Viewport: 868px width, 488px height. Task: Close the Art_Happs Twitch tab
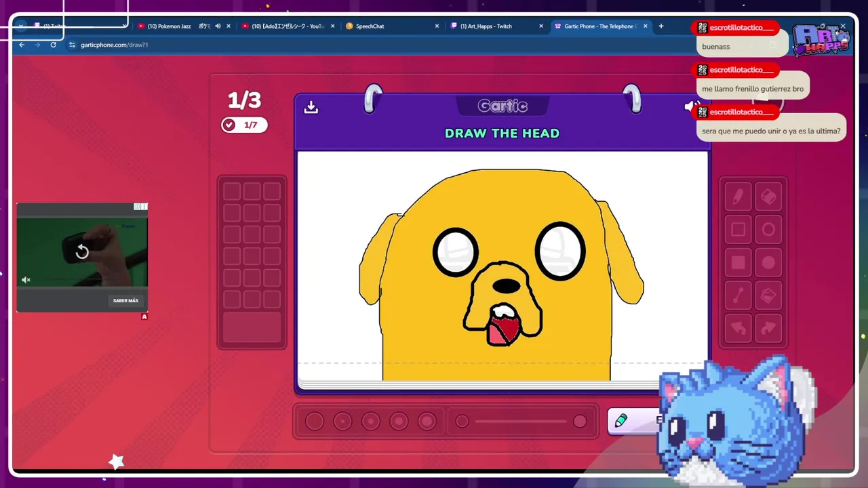(541, 26)
